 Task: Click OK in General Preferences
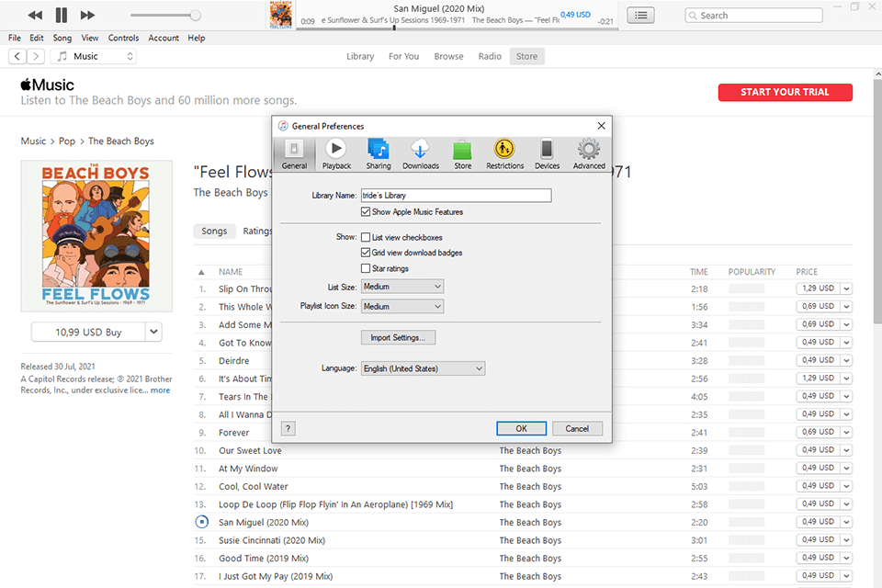click(x=522, y=429)
